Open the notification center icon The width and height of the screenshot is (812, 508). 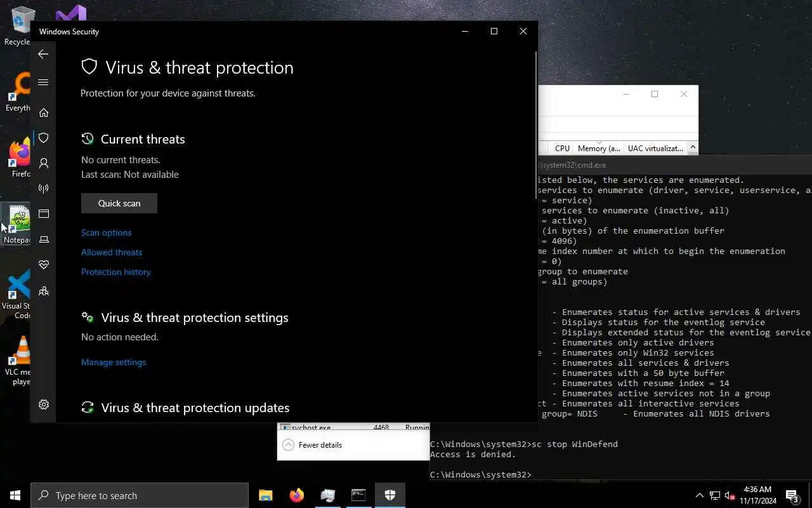click(x=792, y=495)
